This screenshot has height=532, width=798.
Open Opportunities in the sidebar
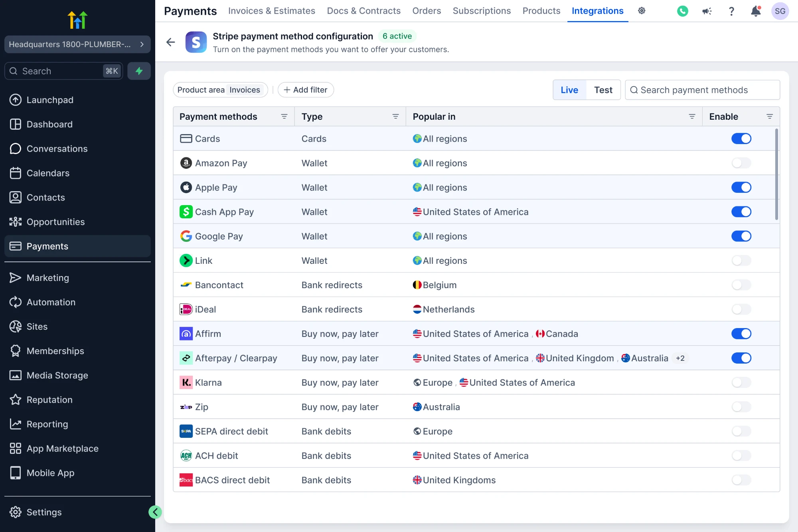click(x=77, y=222)
